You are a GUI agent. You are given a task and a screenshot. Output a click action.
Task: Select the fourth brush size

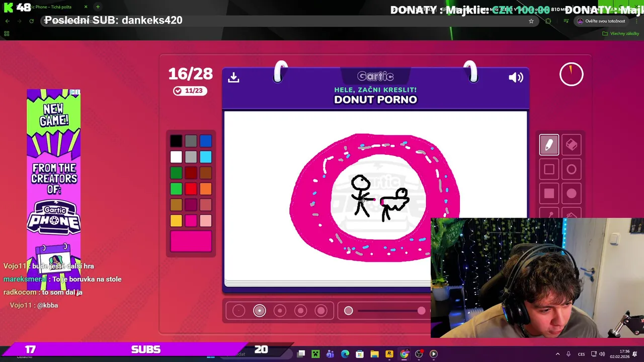click(x=301, y=311)
